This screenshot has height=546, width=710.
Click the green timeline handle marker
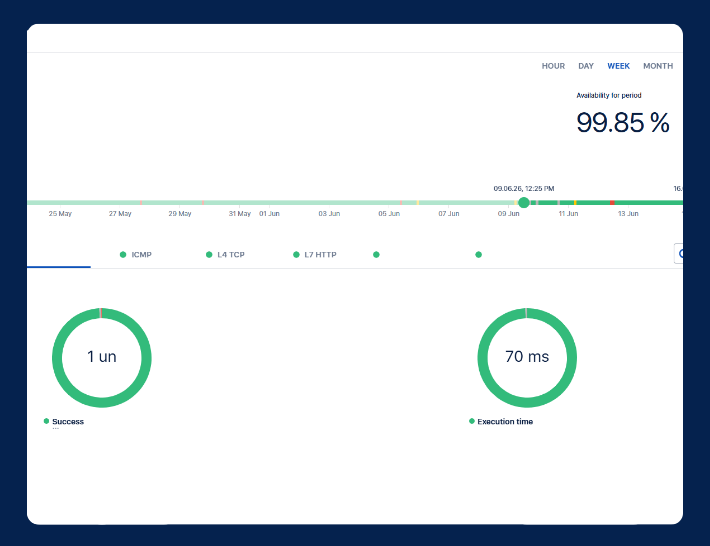(524, 202)
